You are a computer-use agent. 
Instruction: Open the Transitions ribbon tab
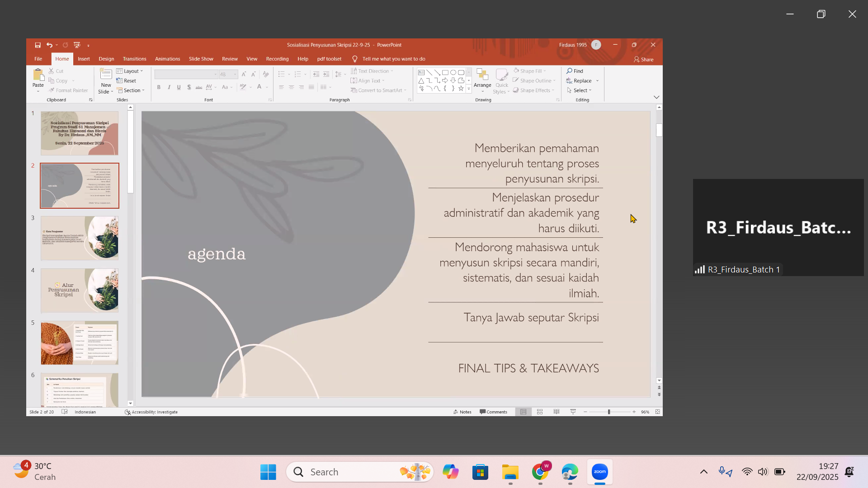pos(134,59)
